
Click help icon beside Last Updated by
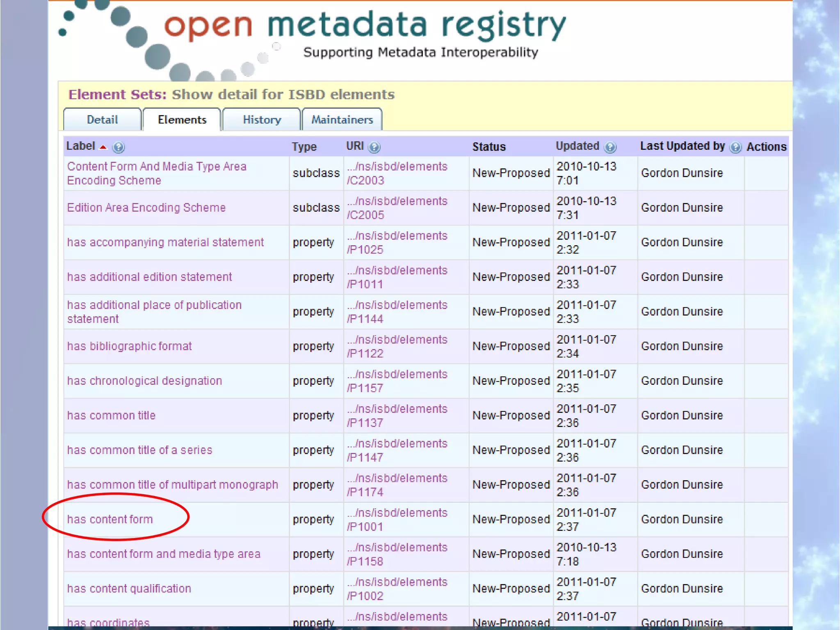point(736,147)
